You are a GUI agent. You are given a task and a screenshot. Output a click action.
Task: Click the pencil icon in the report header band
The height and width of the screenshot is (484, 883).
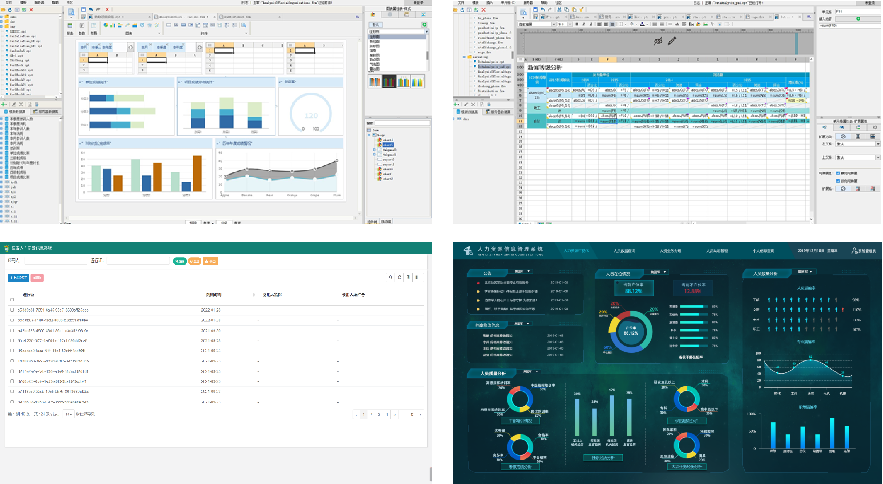pyautogui.click(x=671, y=41)
